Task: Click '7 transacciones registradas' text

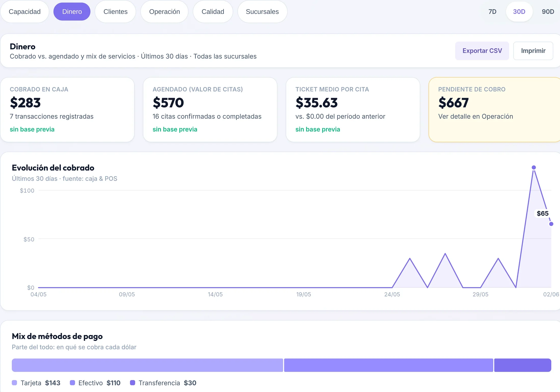Action: (52, 117)
